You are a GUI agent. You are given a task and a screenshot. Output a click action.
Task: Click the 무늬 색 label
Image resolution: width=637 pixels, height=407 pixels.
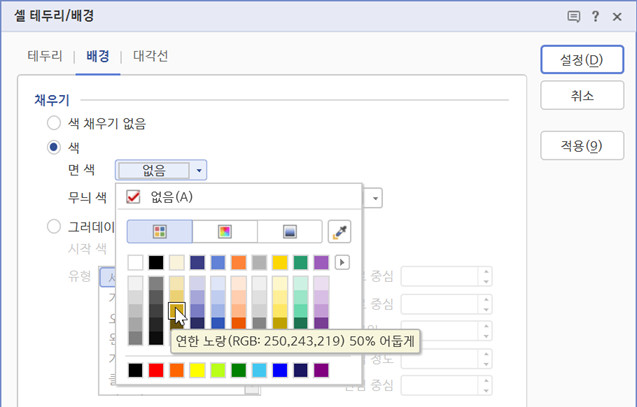[x=87, y=197]
